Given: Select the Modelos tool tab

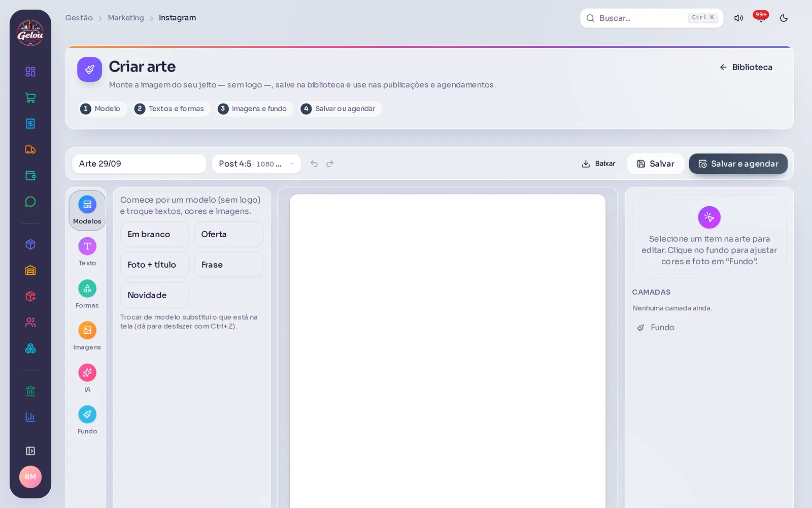Looking at the screenshot, I should tap(87, 210).
